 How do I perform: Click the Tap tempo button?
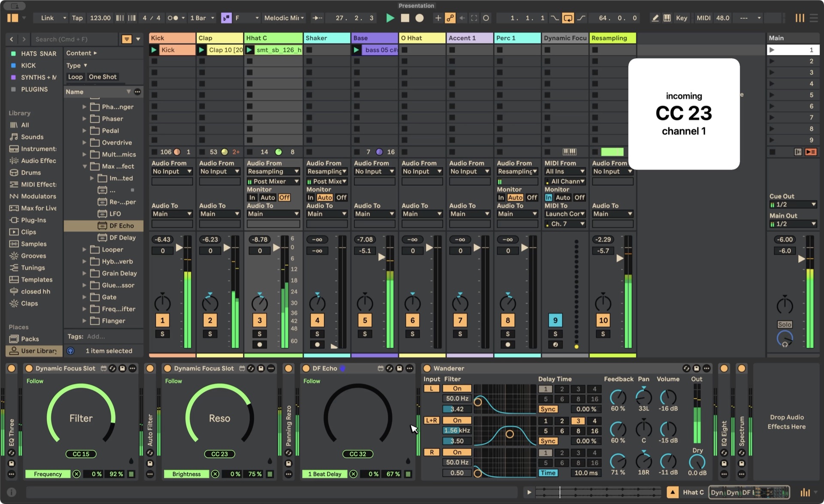tap(77, 18)
